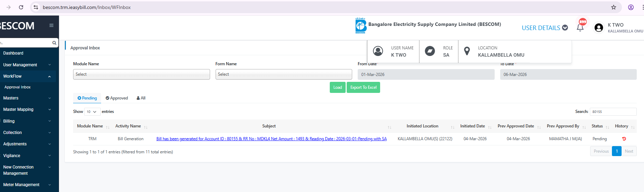Expand Masters menu
This screenshot has width=644, height=192.
pyautogui.click(x=28, y=98)
